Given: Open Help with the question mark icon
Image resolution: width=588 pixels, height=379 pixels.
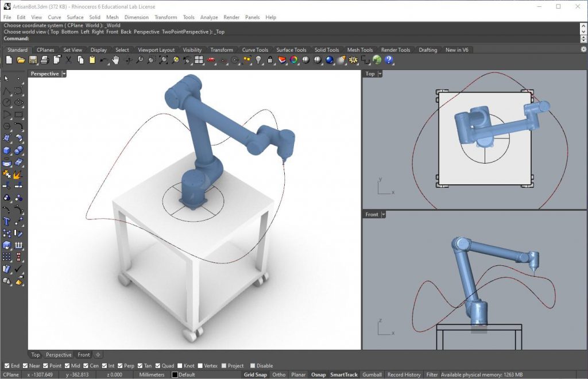Looking at the screenshot, I should [389, 60].
